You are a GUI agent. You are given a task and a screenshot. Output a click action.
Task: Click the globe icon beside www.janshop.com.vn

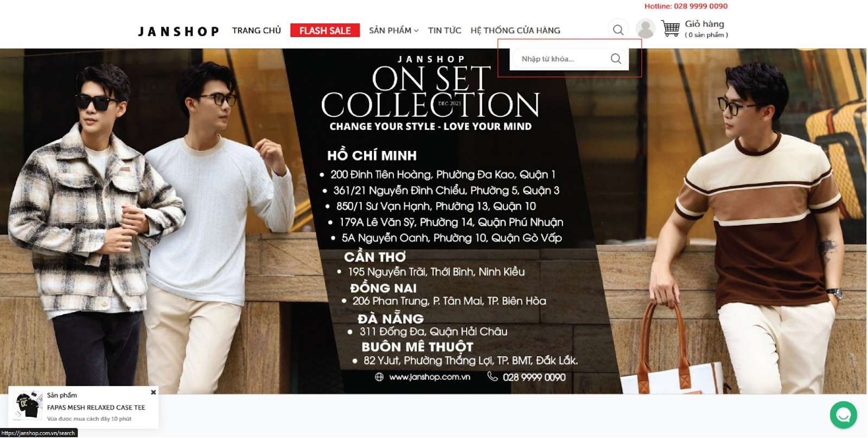379,377
